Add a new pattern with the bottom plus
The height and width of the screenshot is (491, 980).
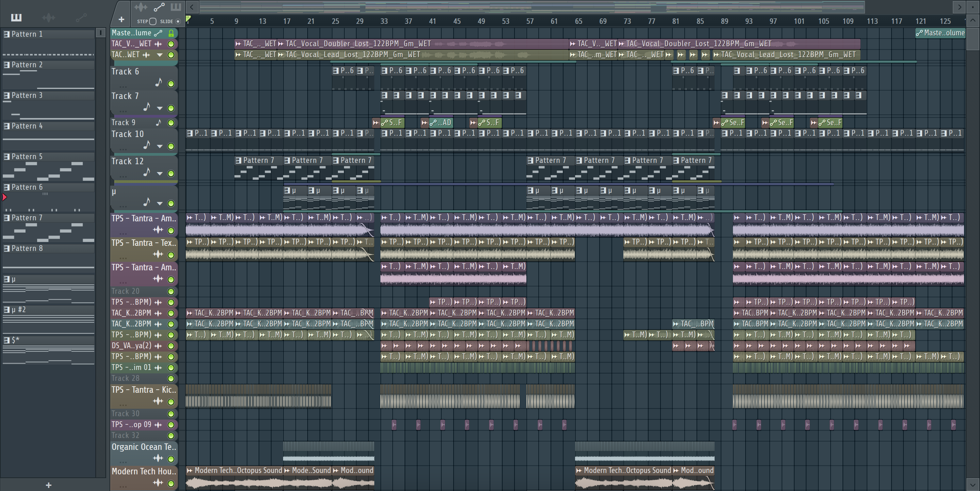tap(48, 485)
